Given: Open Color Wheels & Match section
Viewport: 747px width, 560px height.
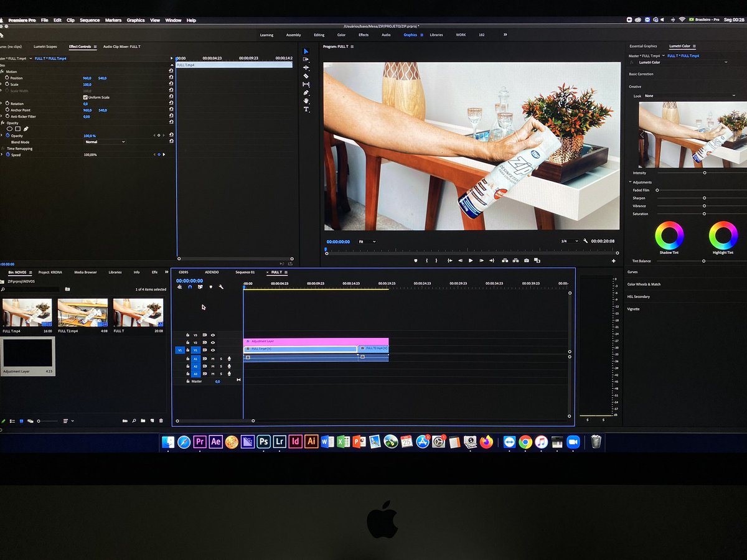Looking at the screenshot, I should click(x=644, y=284).
